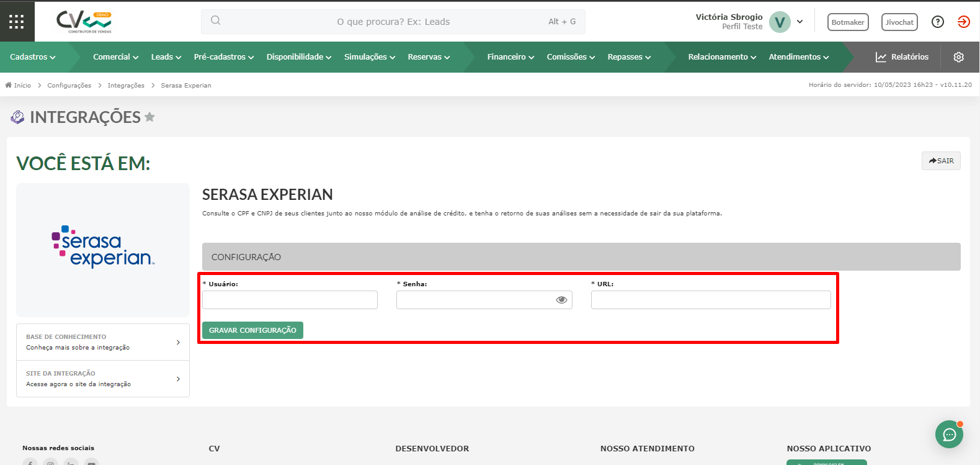Click the Serasa Experian breadcrumb text

pyautogui.click(x=186, y=85)
